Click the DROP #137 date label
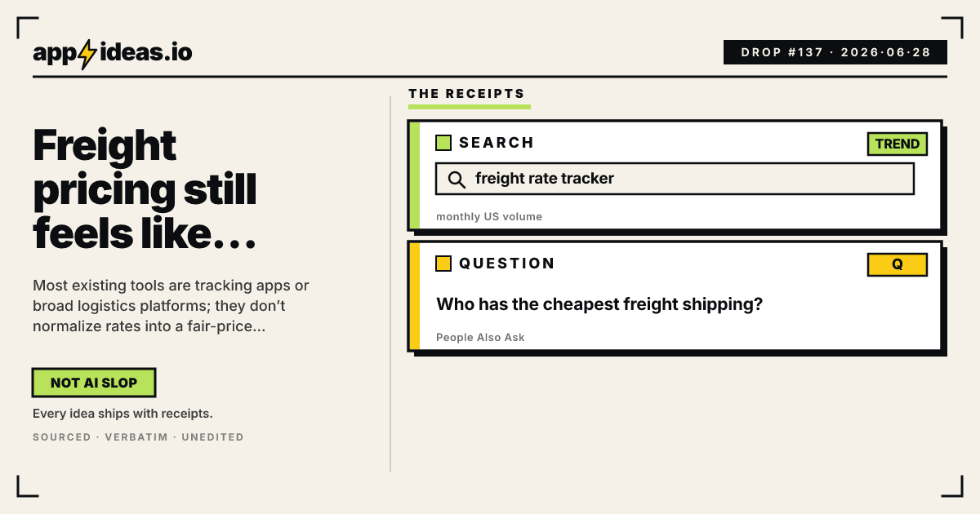This screenshot has height=514, width=980. pos(835,52)
